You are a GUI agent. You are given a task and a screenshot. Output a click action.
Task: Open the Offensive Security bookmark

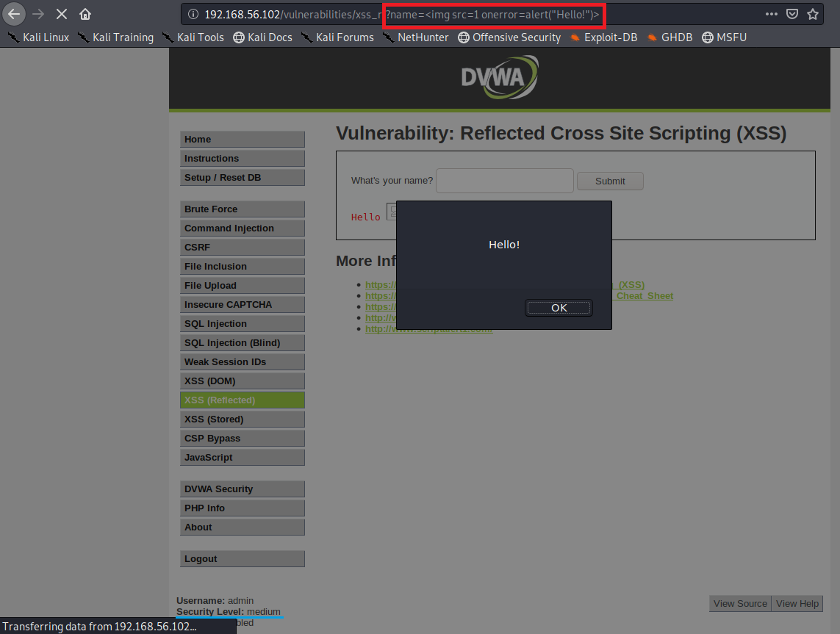[509, 37]
